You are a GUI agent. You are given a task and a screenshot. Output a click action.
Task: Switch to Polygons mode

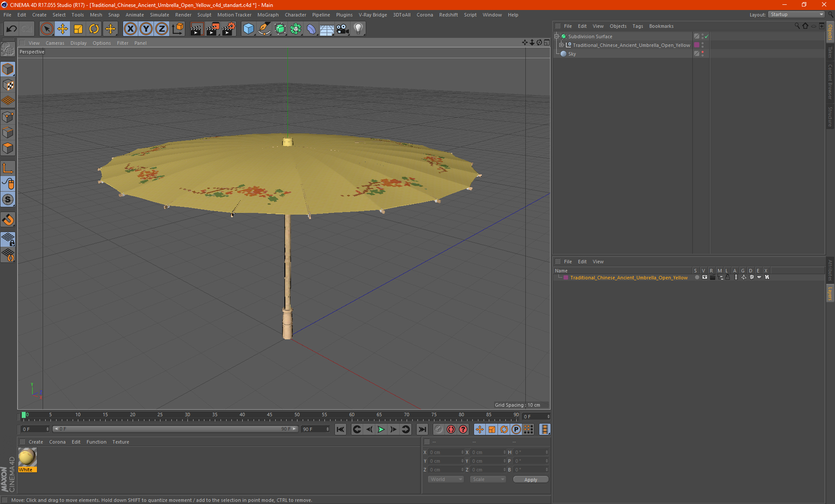[8, 148]
